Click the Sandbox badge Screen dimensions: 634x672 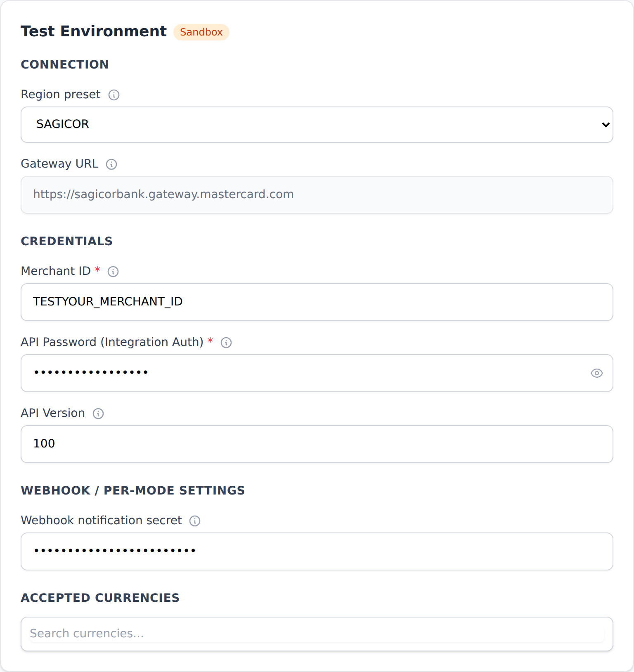pyautogui.click(x=201, y=32)
